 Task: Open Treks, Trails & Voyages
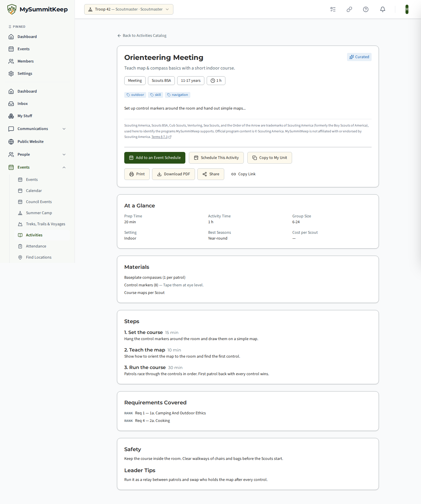coord(42,224)
